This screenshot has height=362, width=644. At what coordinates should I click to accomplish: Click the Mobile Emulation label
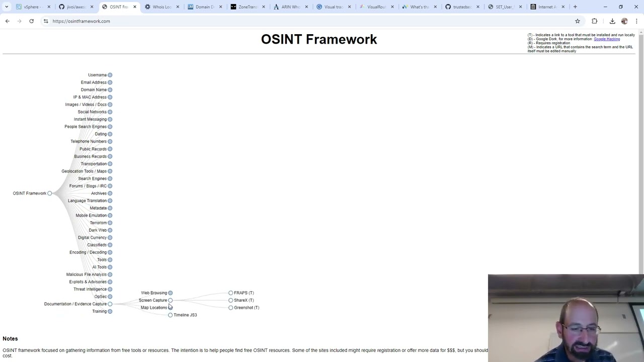coord(91,215)
